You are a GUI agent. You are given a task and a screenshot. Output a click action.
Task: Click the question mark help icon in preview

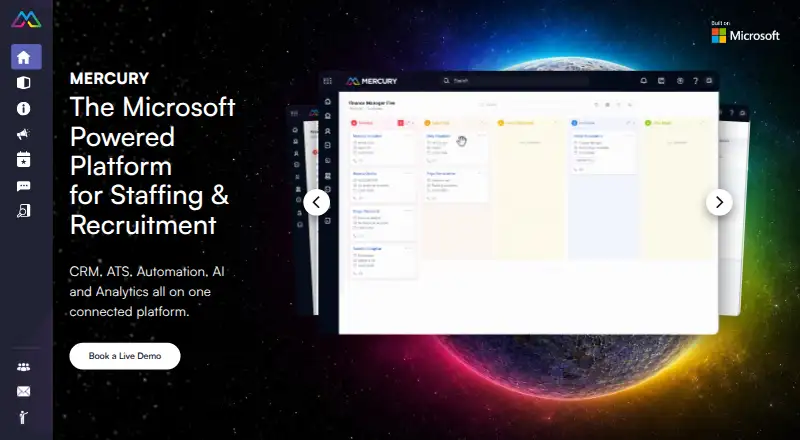(695, 81)
